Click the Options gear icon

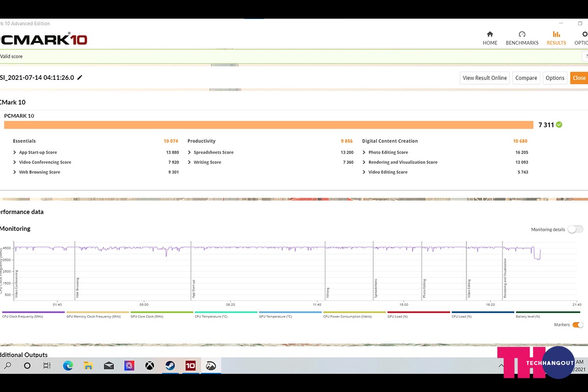pyautogui.click(x=585, y=34)
